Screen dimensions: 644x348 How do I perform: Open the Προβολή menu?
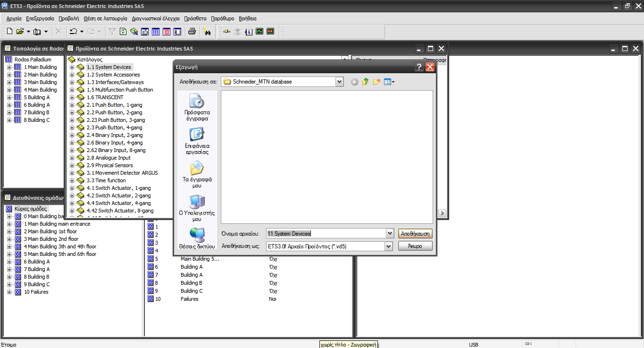pos(69,18)
